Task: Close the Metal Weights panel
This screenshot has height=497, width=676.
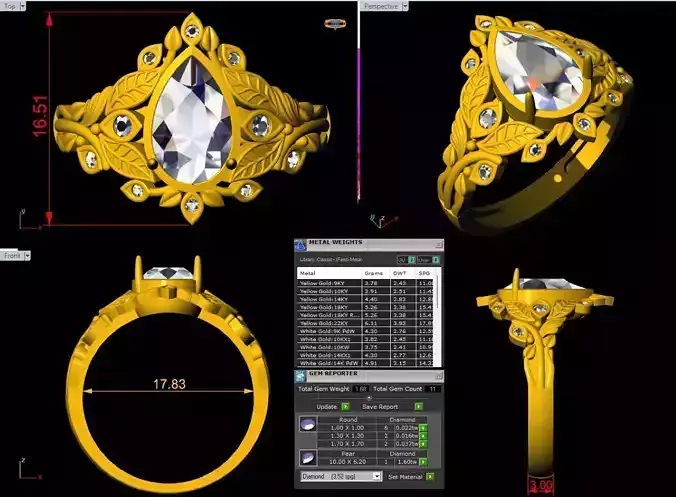Action: pos(438,244)
